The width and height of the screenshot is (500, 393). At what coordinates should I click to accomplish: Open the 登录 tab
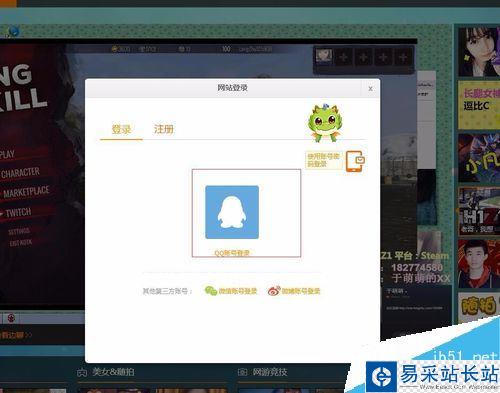pos(121,129)
